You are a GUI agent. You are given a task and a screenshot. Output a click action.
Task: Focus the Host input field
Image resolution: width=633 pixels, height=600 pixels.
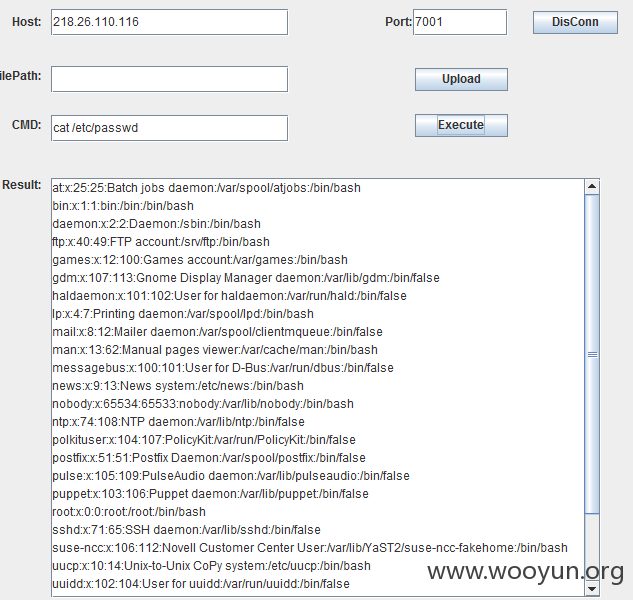click(170, 22)
